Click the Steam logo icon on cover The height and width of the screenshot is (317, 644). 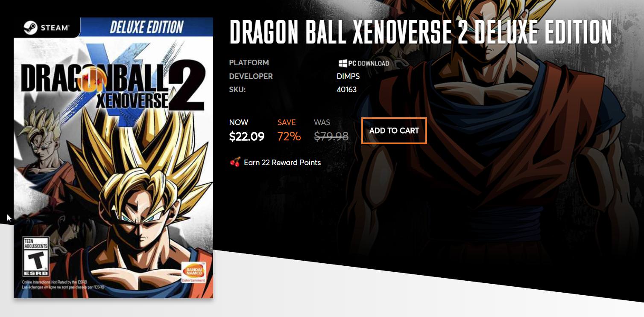tap(31, 28)
